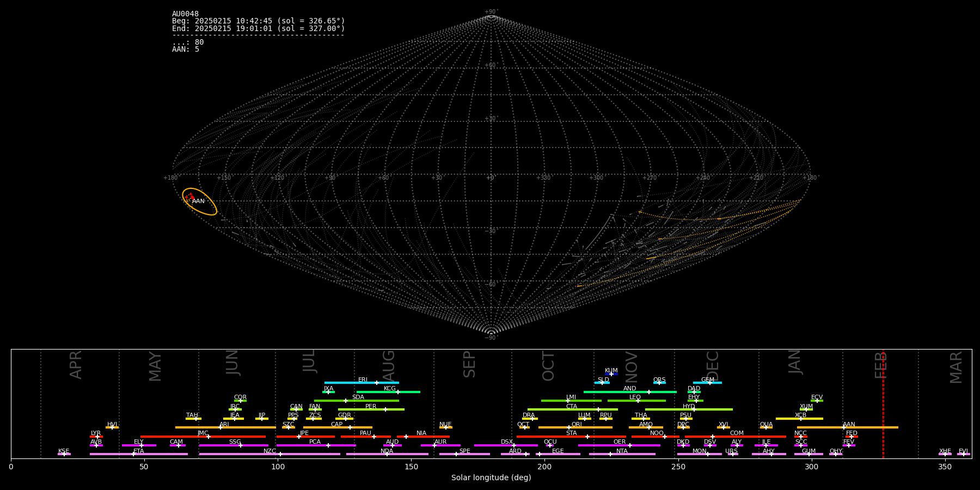Select the XCB yellow activity bar
Screen dimensions: 980x490
[x=799, y=419]
